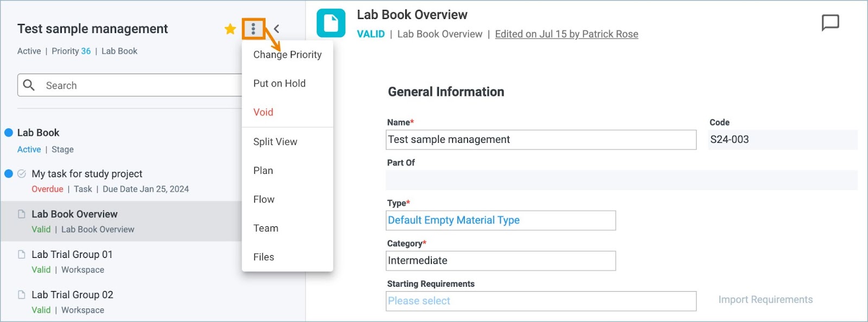Click the Code value S24-003
868x322 pixels.
pyautogui.click(x=729, y=140)
